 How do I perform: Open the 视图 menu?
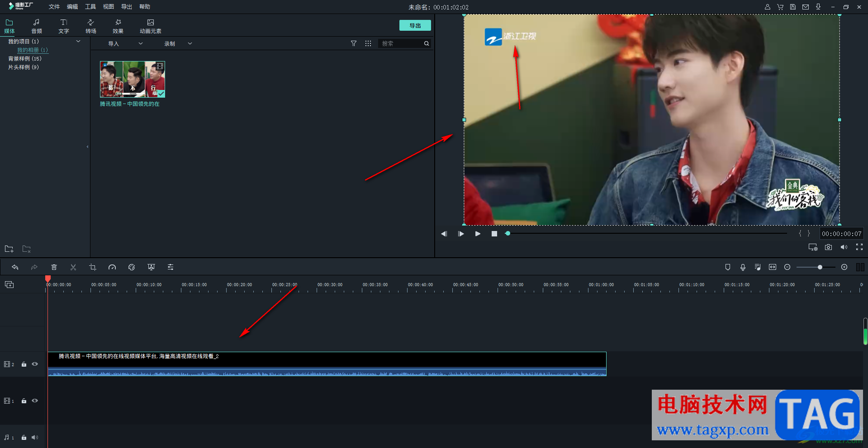[109, 7]
